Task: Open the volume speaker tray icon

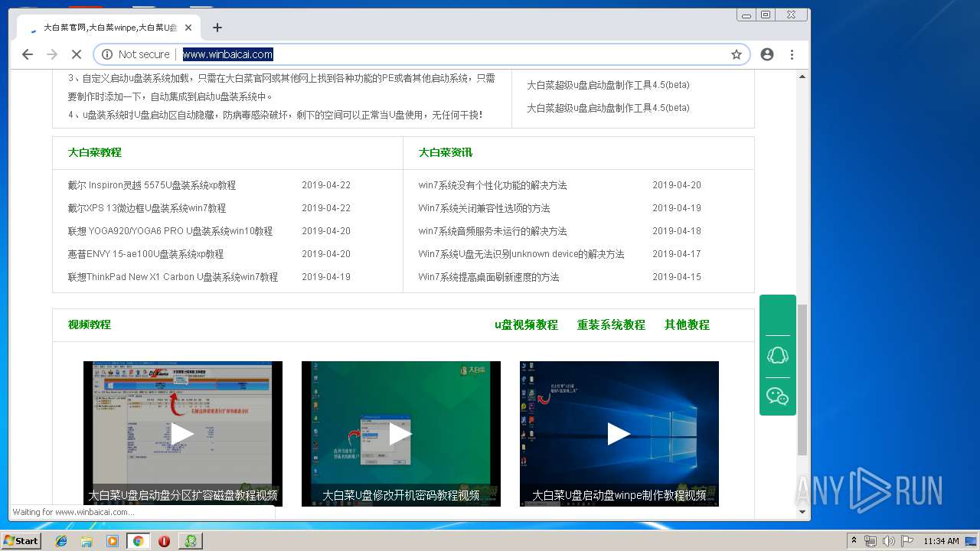Action: pyautogui.click(x=888, y=541)
